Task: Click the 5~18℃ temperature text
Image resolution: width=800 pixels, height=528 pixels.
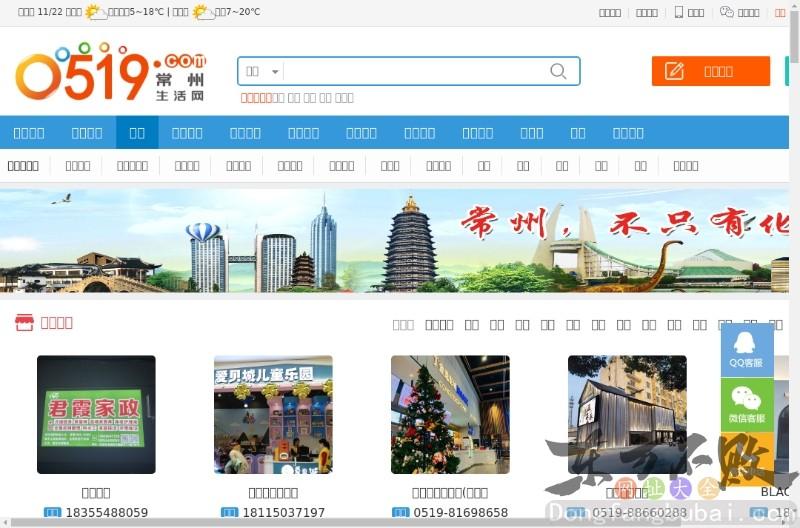Action: [x=147, y=12]
